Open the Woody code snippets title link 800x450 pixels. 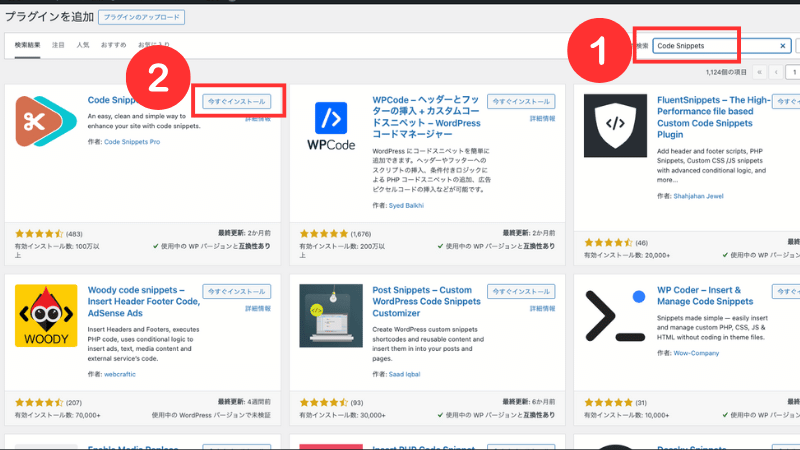click(x=143, y=302)
